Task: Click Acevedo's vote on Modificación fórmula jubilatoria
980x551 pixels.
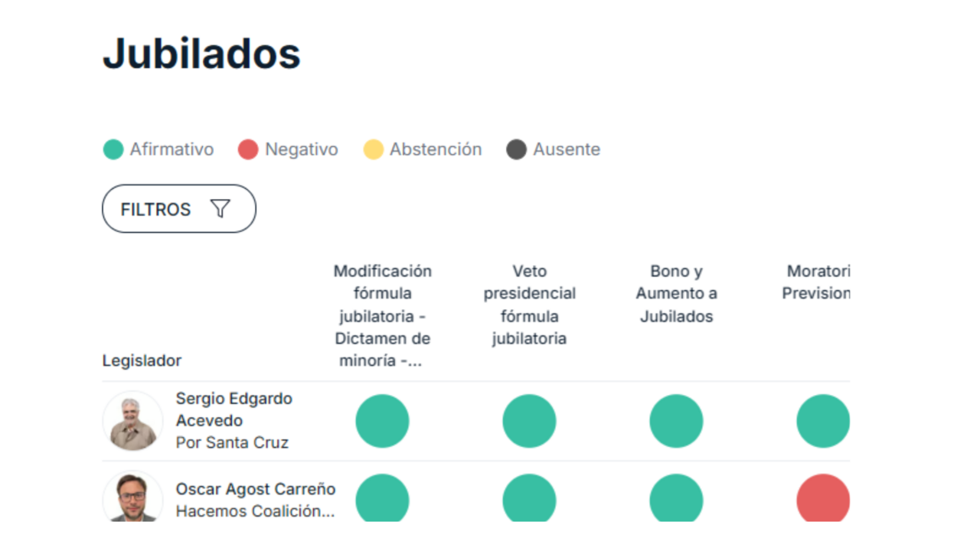Action: point(382,421)
